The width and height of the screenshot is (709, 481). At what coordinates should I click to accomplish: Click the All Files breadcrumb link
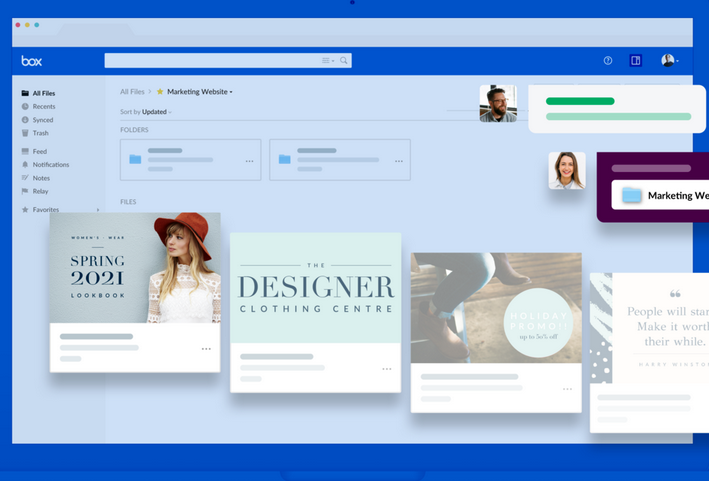(x=132, y=92)
